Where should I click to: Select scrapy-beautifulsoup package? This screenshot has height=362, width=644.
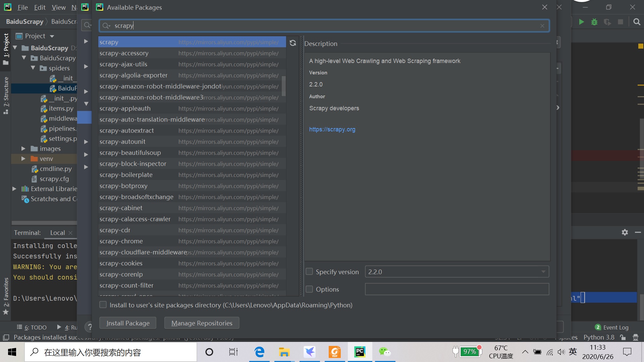click(192, 153)
